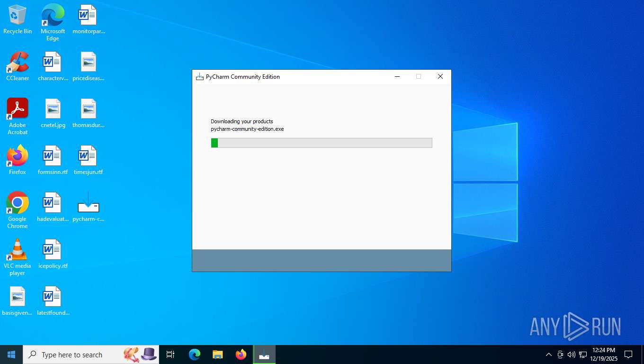Select the pycharm-c installer desktop icon
644x364 pixels.
[x=89, y=207]
